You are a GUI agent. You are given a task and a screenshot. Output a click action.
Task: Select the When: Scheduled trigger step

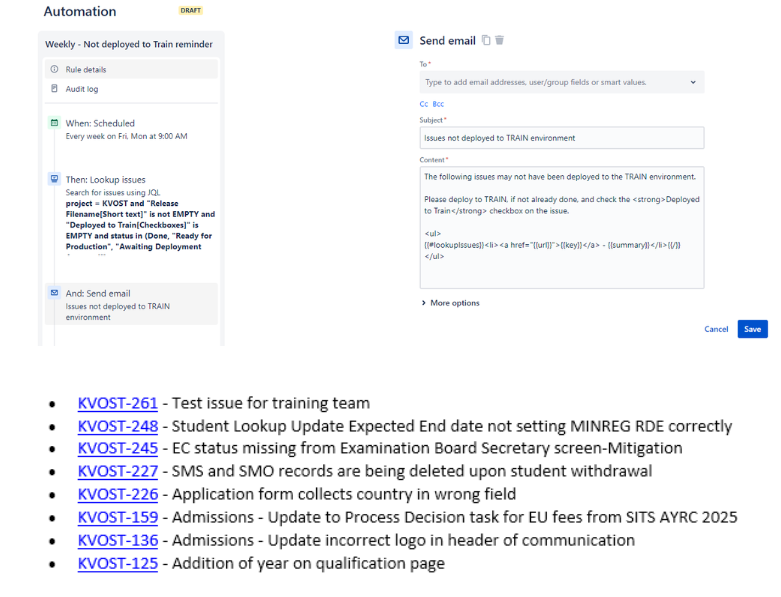(131, 129)
